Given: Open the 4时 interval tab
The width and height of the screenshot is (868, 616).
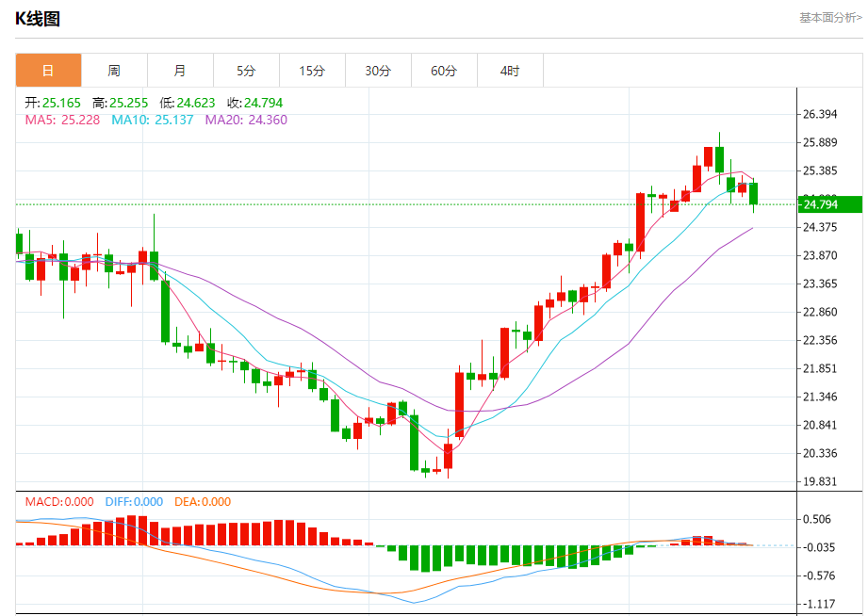Looking at the screenshot, I should 510,71.
